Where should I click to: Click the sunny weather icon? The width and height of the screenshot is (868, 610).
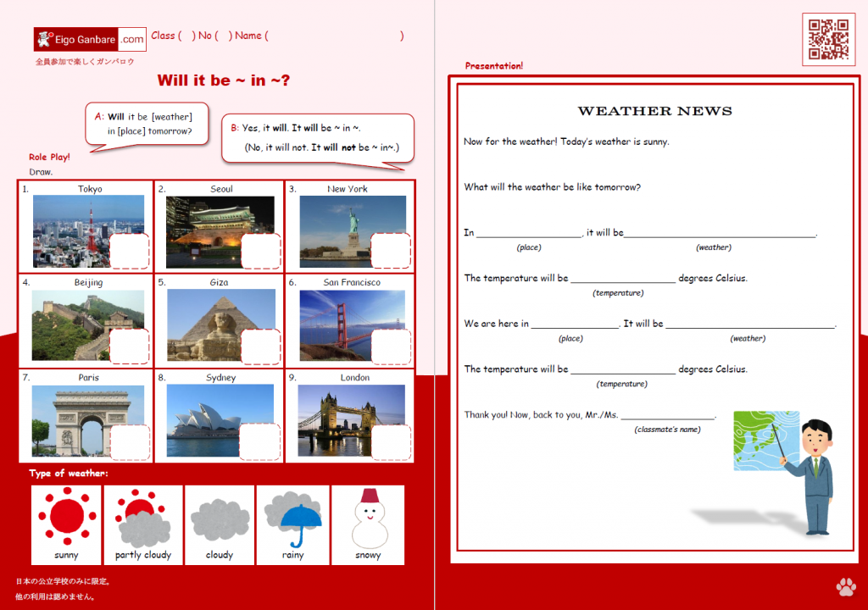[65, 516]
